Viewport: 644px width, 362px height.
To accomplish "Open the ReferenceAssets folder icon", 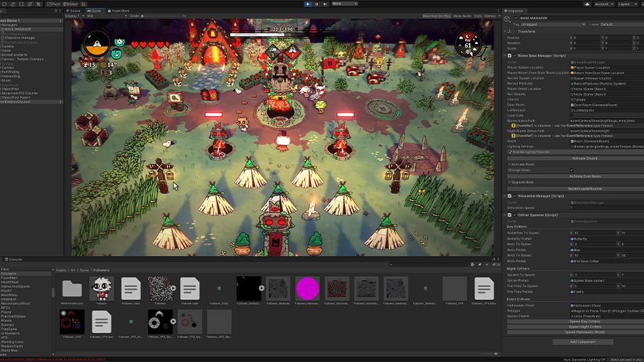I will click(72, 289).
